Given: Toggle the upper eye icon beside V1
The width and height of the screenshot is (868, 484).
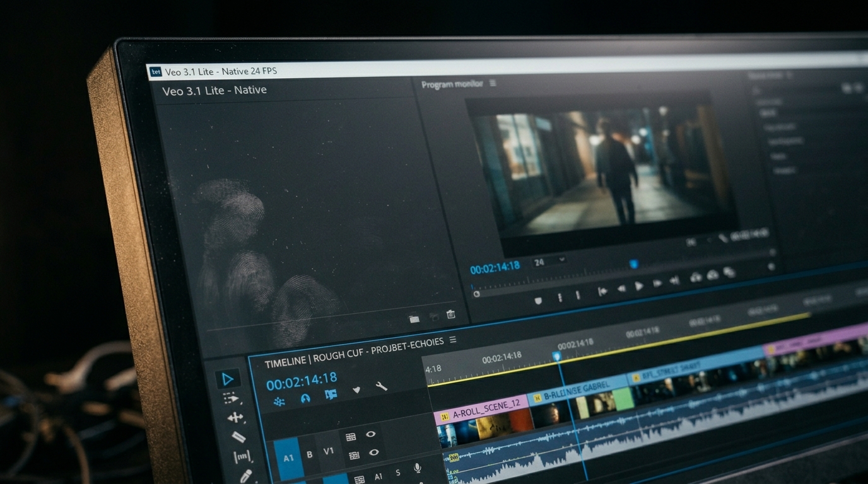Looking at the screenshot, I should [371, 434].
